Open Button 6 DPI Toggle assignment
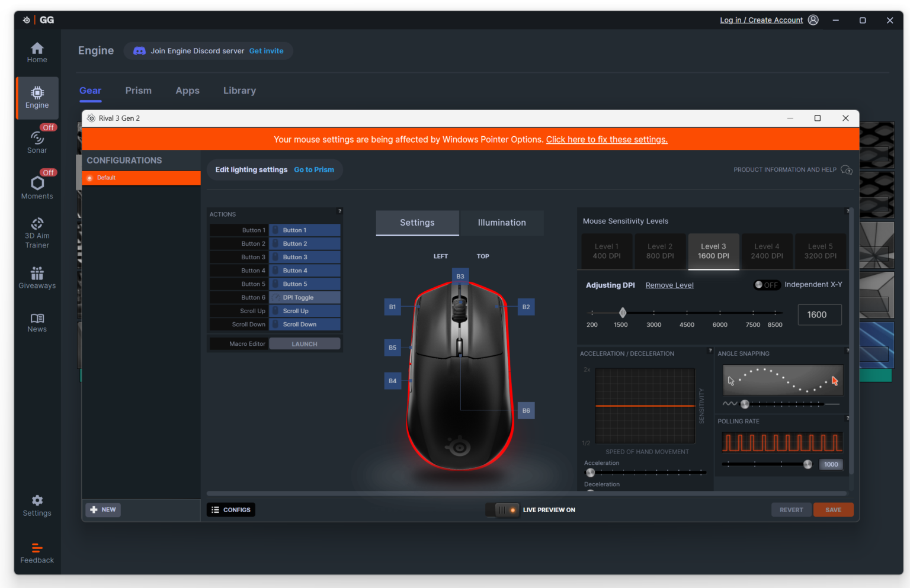This screenshot has height=588, width=910. click(x=305, y=297)
